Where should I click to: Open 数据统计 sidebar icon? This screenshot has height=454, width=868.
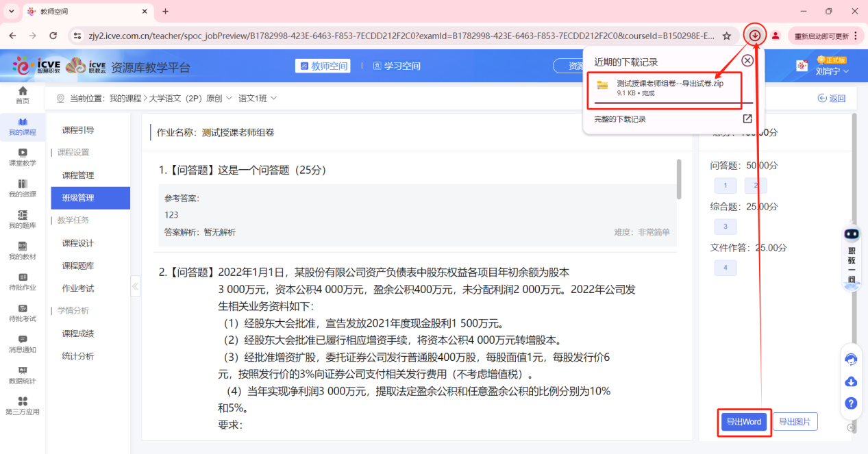[x=23, y=375]
